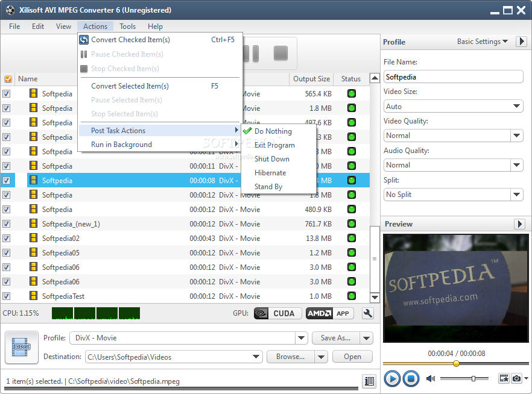The width and height of the screenshot is (532, 394).
Task: Click the green status indicator of Softpedia02
Action: tap(352, 238)
